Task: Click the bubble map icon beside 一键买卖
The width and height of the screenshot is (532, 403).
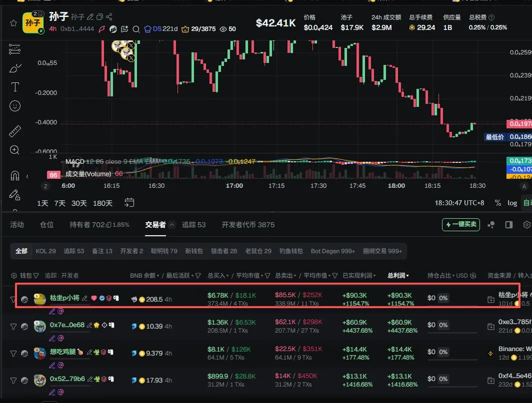Action: [x=491, y=225]
